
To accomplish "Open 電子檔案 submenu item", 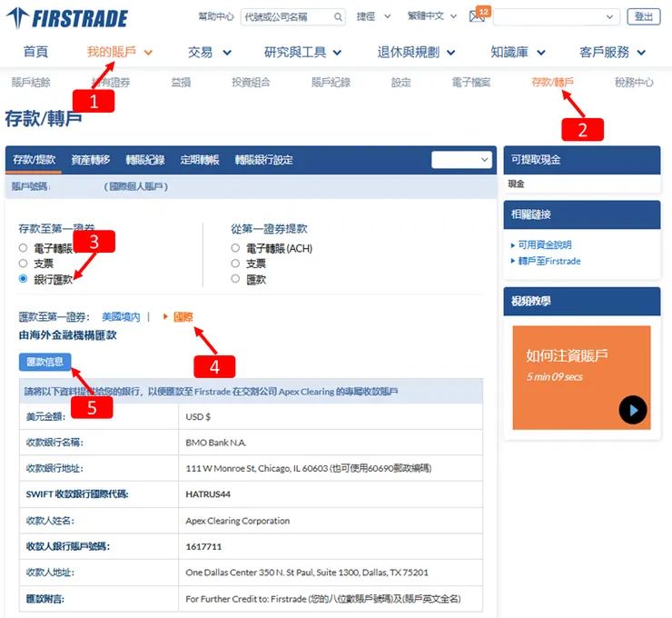I will coord(471,83).
